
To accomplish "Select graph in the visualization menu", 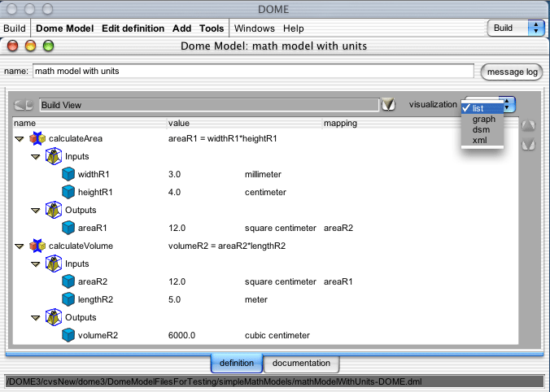I will click(x=482, y=120).
